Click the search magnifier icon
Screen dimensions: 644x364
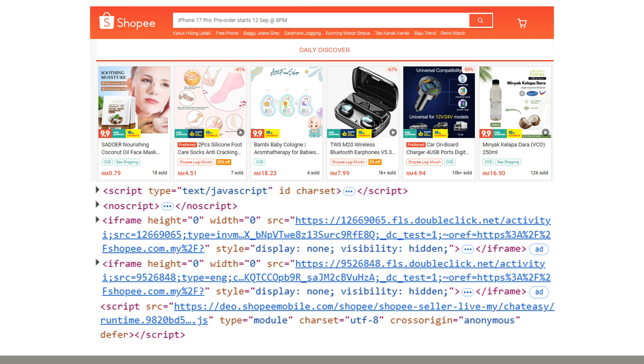480,20
